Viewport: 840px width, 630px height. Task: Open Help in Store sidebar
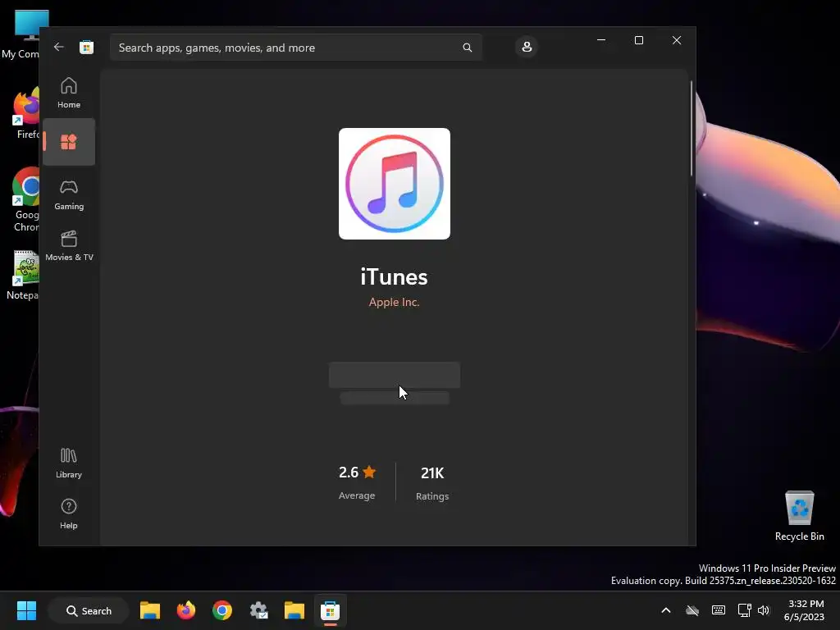pyautogui.click(x=69, y=514)
